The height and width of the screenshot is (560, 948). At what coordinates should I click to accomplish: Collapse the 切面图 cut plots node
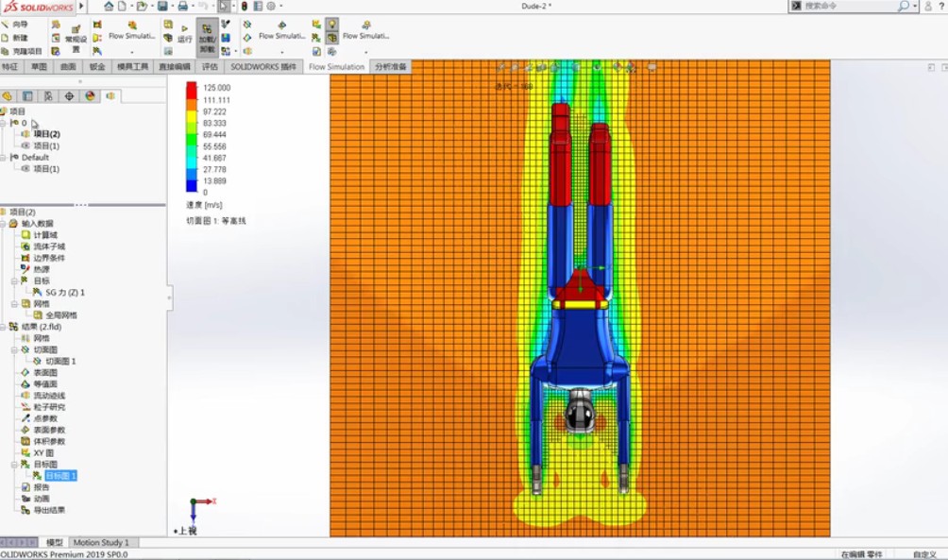pos(14,350)
